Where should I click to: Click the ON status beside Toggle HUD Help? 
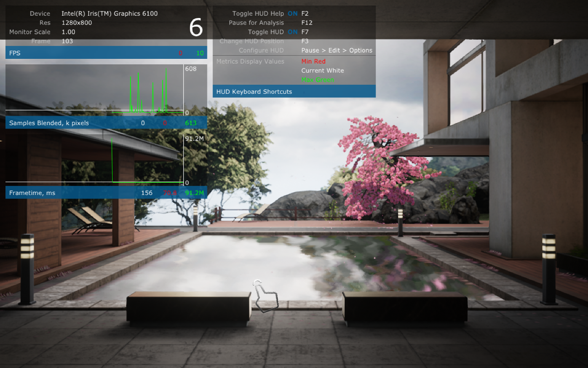292,13
